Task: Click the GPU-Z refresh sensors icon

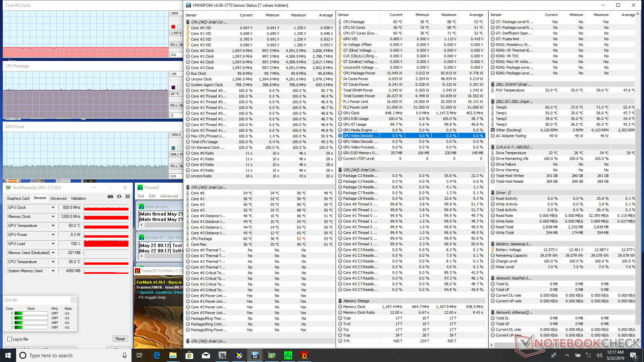Action: (x=119, y=197)
